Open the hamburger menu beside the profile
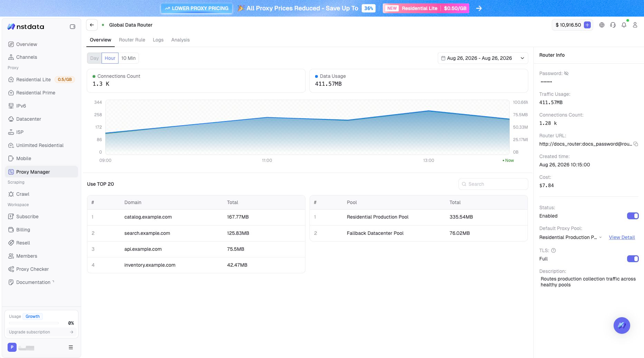Viewport: 644px width, 358px height. point(71,347)
